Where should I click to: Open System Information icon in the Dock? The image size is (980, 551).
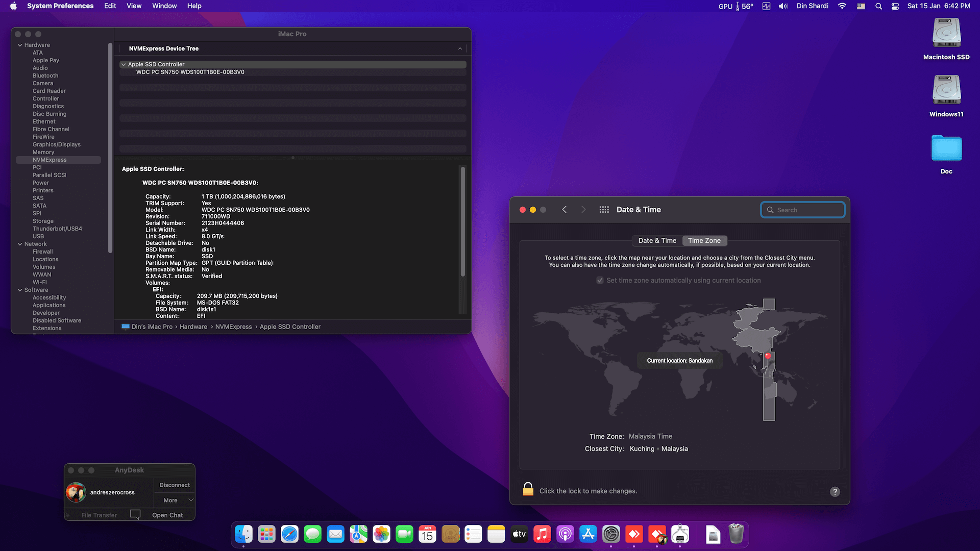(x=680, y=534)
